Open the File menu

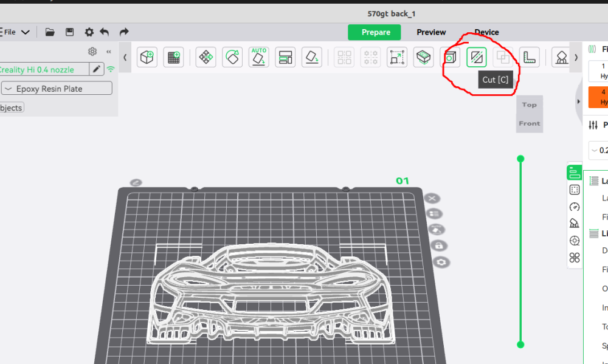(x=10, y=32)
